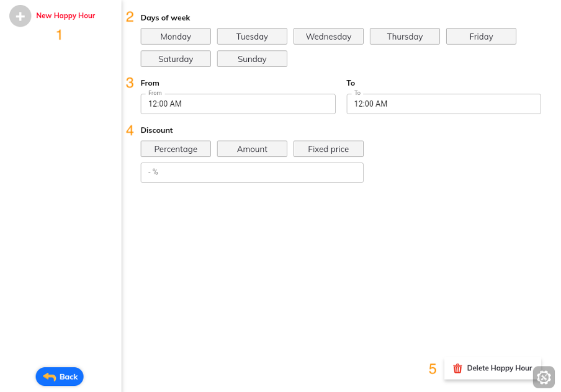
Task: Open the gear settings icon in the corner
Action: [x=544, y=377]
